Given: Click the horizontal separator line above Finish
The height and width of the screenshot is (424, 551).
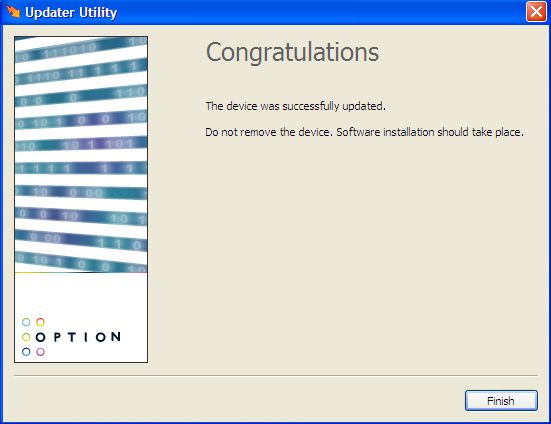Looking at the screenshot, I should pyautogui.click(x=276, y=375).
